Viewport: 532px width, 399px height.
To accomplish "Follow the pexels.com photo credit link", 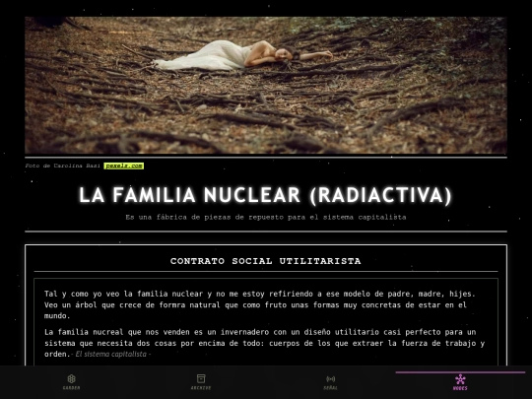I will point(124,166).
